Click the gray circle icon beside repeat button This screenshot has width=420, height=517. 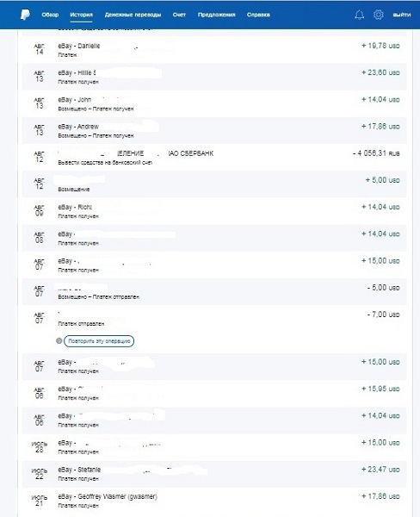(59, 341)
